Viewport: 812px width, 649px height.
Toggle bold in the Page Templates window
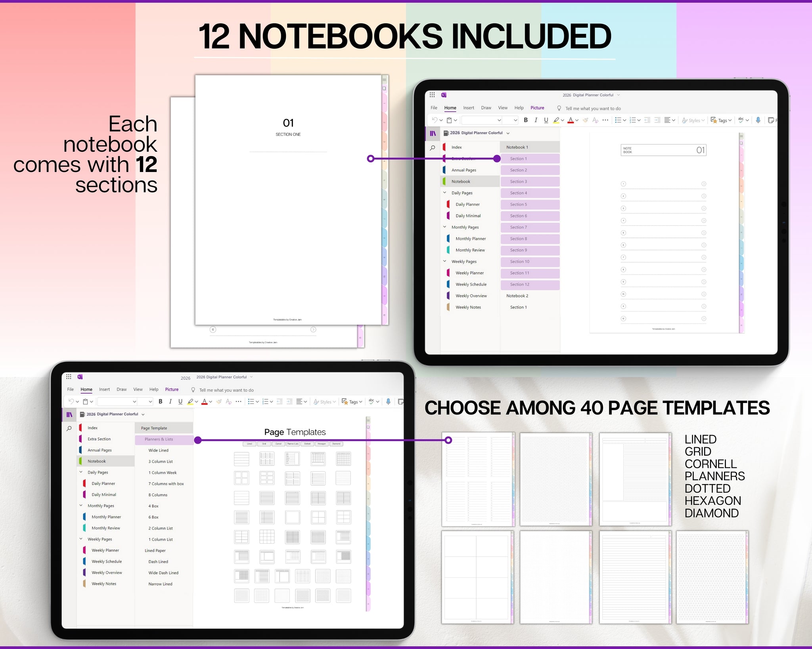161,401
